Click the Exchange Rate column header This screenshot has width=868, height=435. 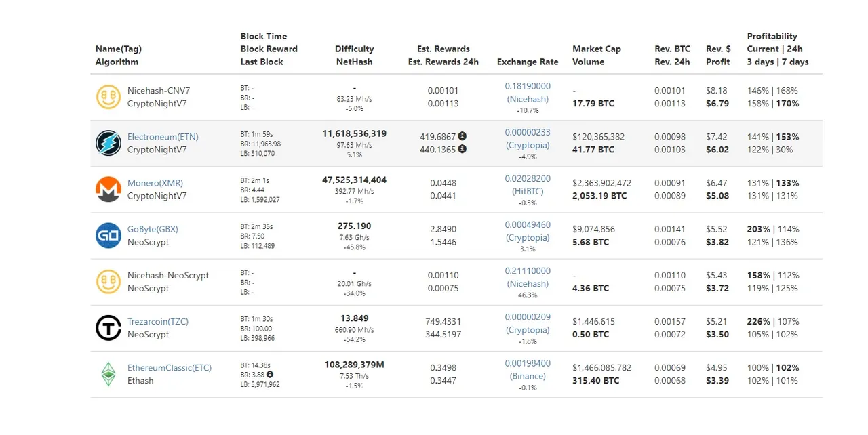tap(528, 62)
